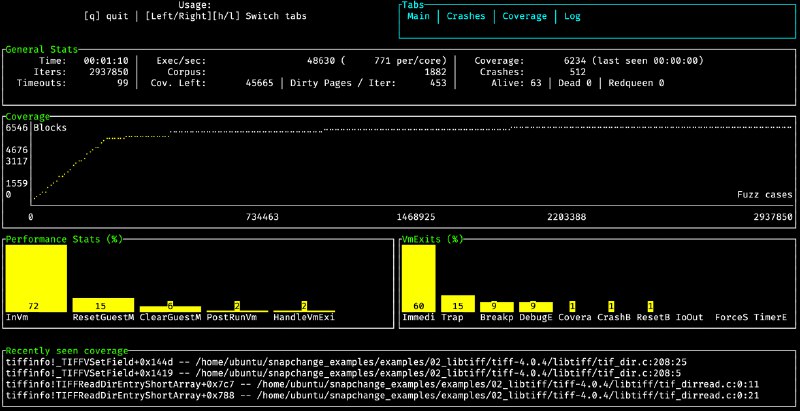Click the ForceS VmExits label
Image resolution: width=800 pixels, height=411 pixels.
[x=731, y=317]
